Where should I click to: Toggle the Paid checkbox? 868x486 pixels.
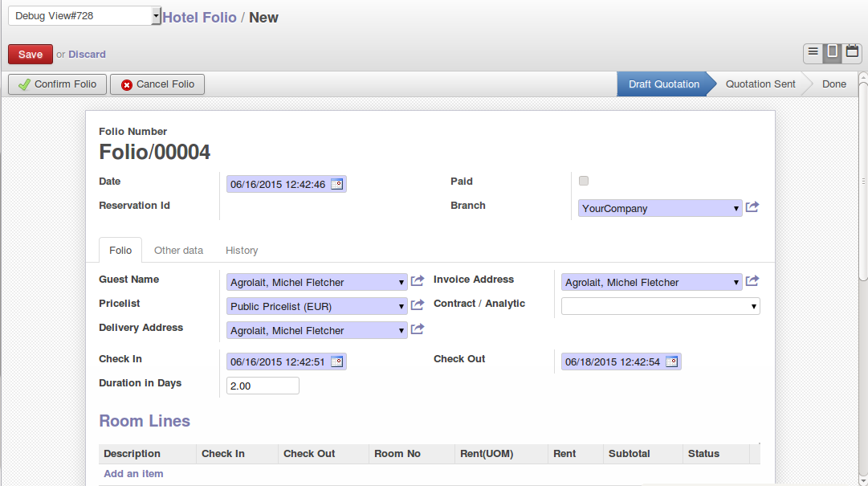pyautogui.click(x=584, y=181)
